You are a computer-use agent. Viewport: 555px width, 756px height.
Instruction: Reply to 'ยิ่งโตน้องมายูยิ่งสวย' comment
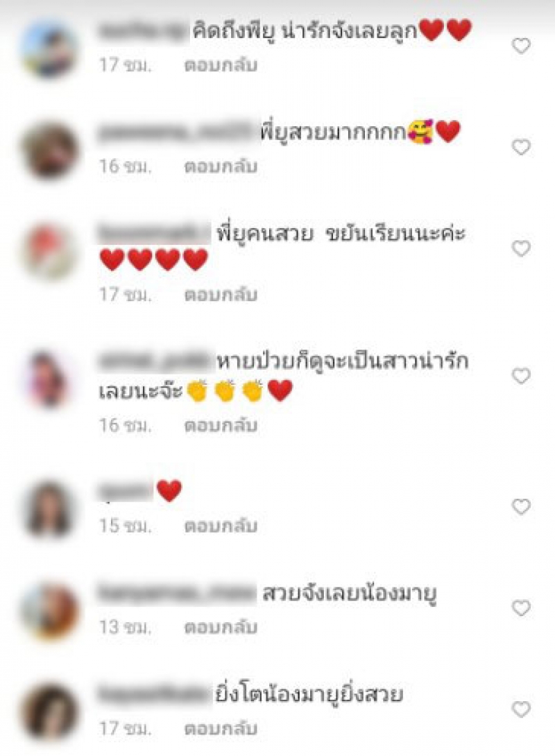pyautogui.click(x=221, y=728)
